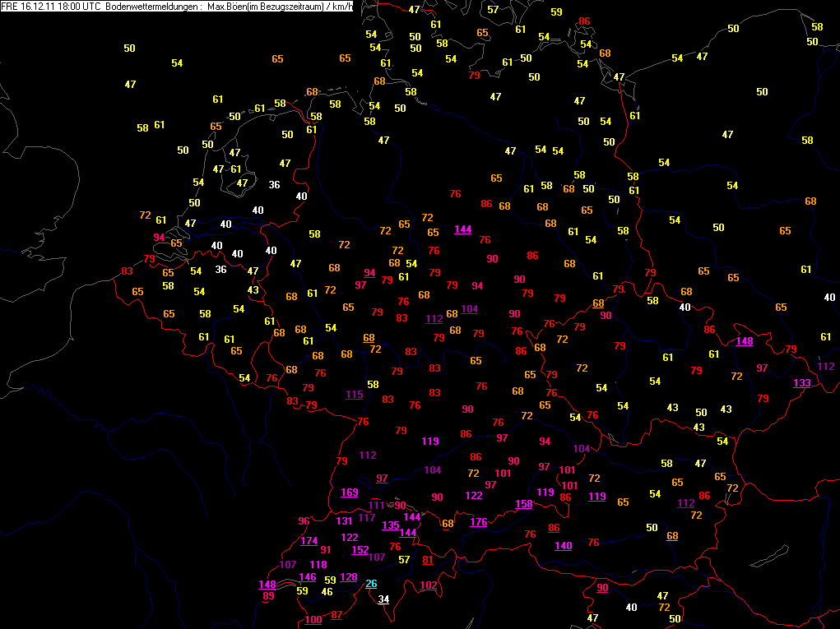Click the 131 gust value
Viewport: 840px width, 629px height.
click(x=344, y=520)
